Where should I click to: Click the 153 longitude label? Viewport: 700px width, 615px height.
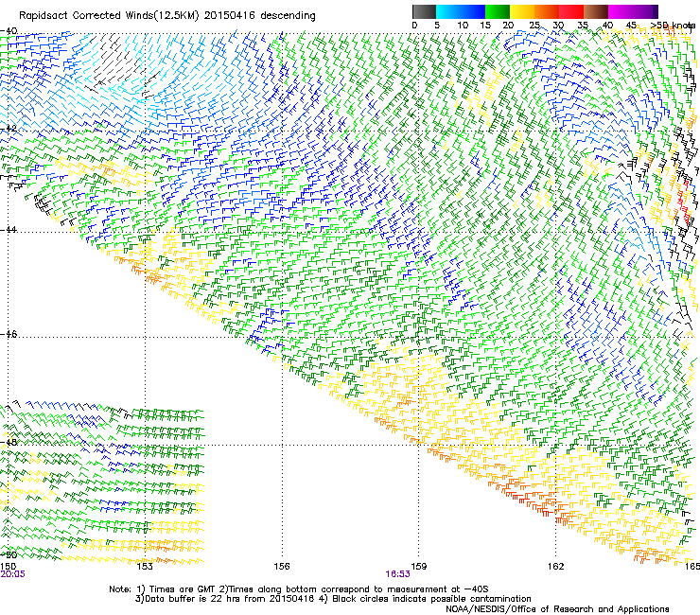pyautogui.click(x=145, y=567)
